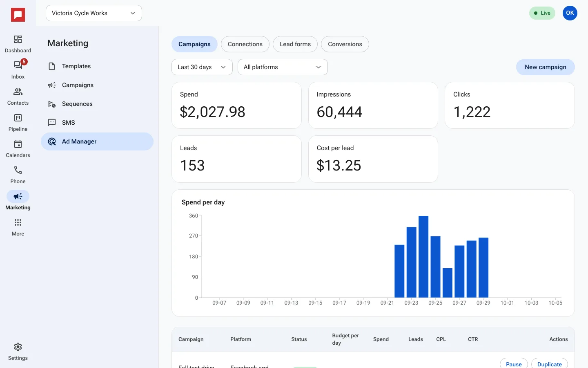Switch to the Connections tab
Image resolution: width=588 pixels, height=368 pixels.
coord(245,44)
